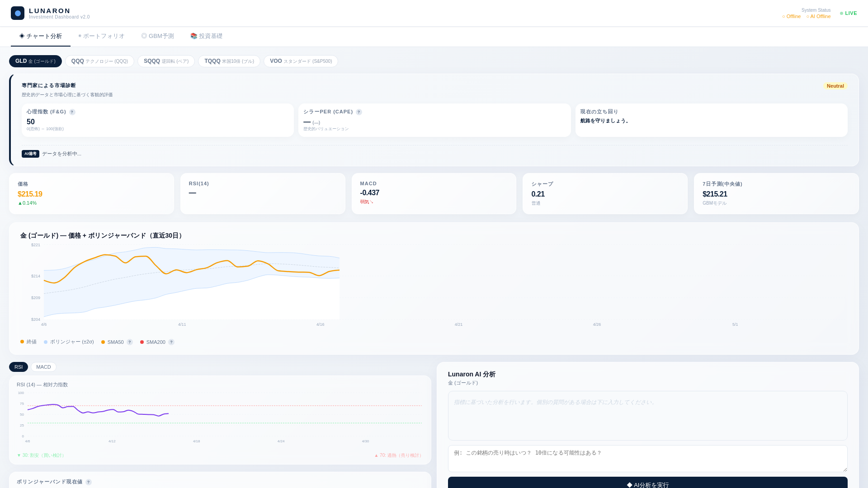
Task: Go to the 投資基礎 tab
Action: [x=206, y=36]
